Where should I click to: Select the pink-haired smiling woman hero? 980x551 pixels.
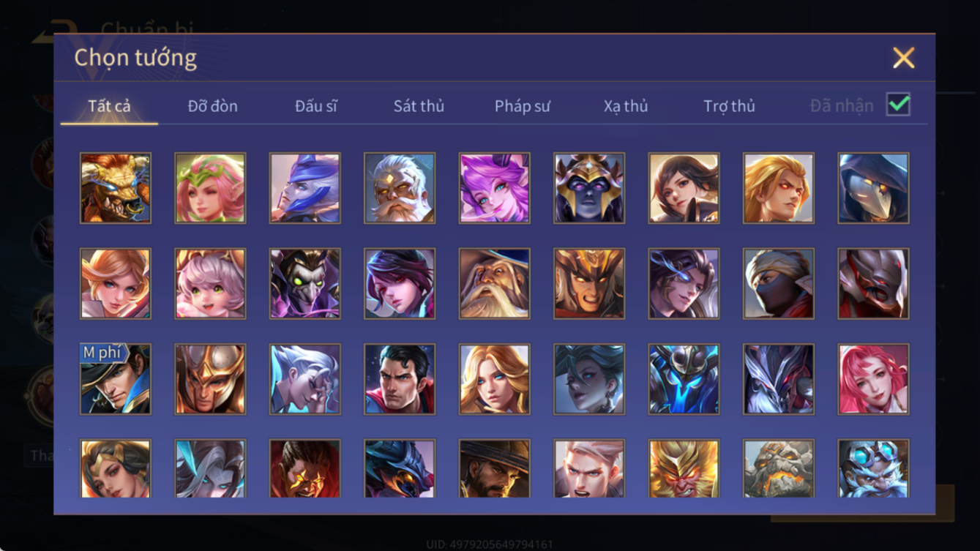(874, 379)
